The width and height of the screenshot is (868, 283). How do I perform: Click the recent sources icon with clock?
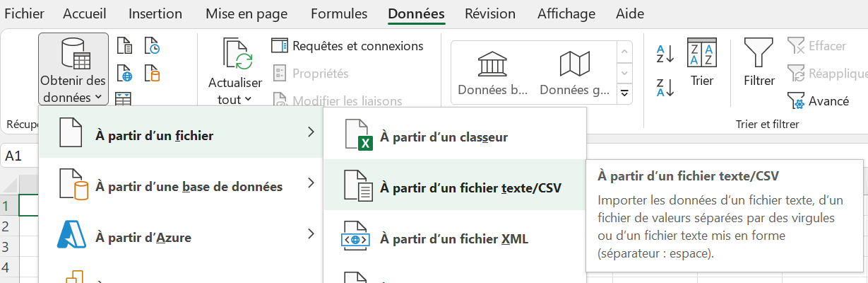pyautogui.click(x=152, y=47)
